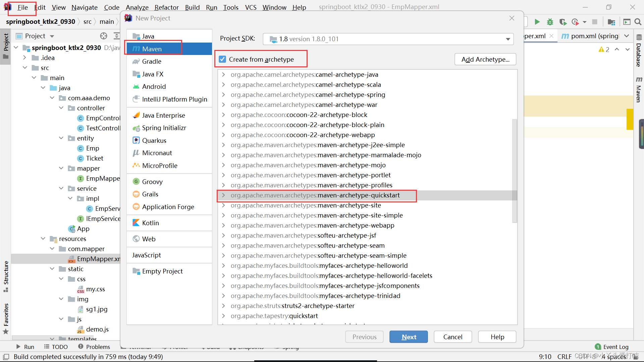
Task: Collapse the controller folder in tree
Action: (x=61, y=108)
